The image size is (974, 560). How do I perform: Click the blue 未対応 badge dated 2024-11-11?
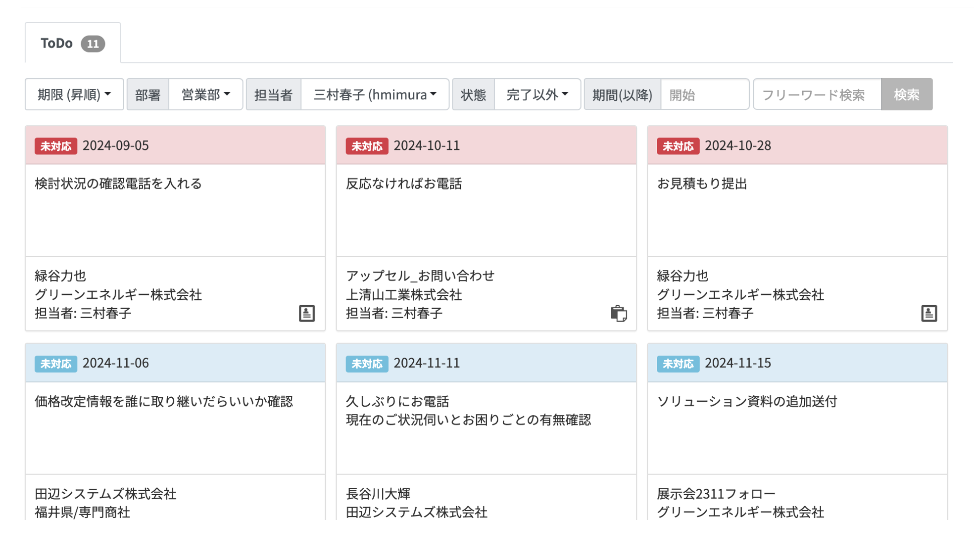coord(366,364)
